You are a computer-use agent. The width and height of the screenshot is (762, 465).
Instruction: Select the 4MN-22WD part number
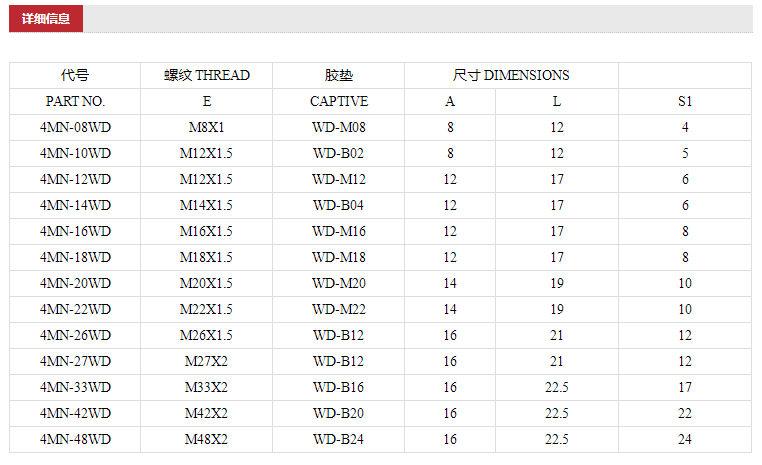coord(75,310)
